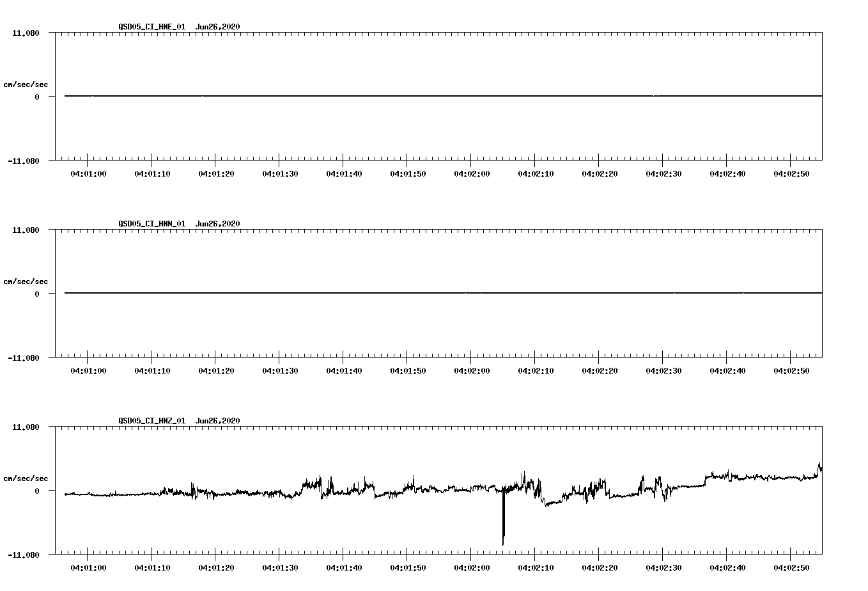Click the zero label of the HNE plot
The width and height of the screenshot is (868, 591).
[x=37, y=97]
